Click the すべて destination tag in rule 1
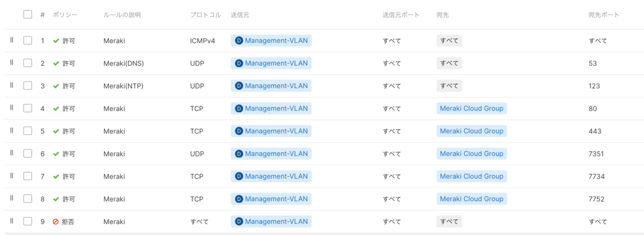This screenshot has width=644, height=235. click(449, 41)
